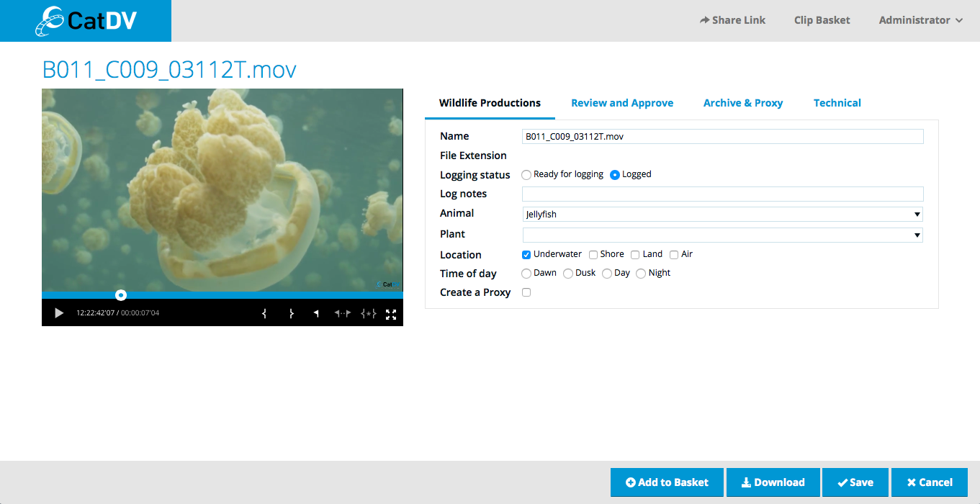Select Night for time of day

[x=641, y=274]
